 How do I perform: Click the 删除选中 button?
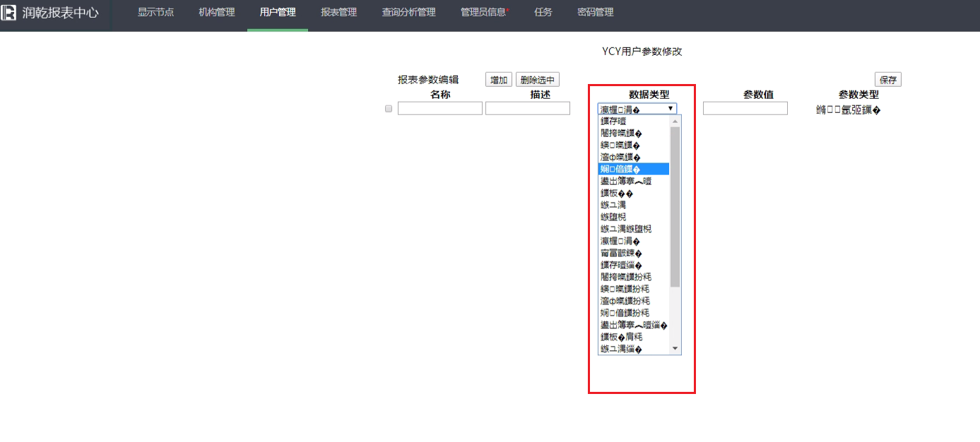[537, 80]
